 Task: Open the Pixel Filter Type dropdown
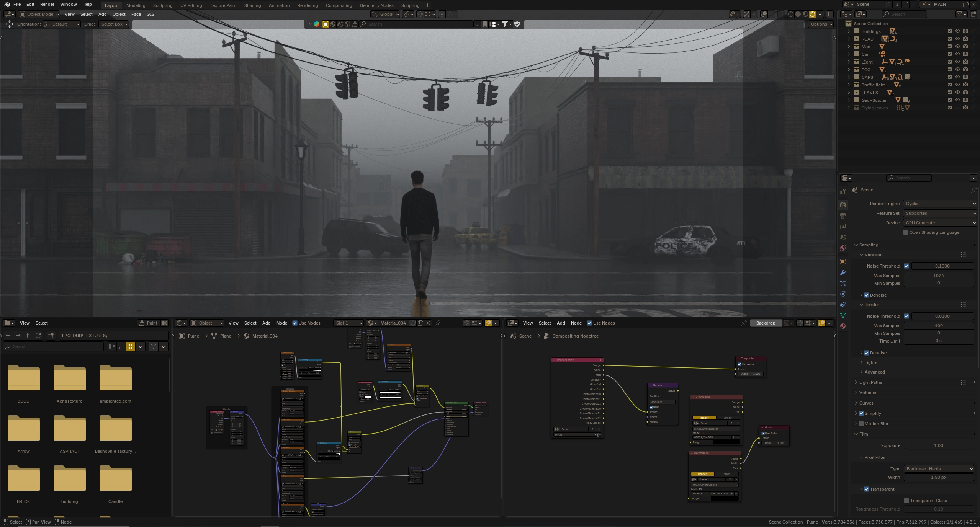point(939,469)
